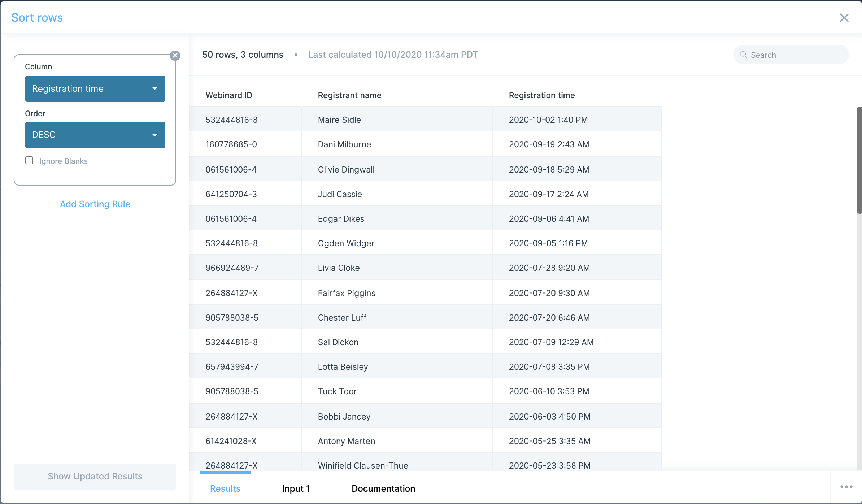The height and width of the screenshot is (504, 862).
Task: Click time 2020-05-23 3:58 PM
Action: (550, 465)
